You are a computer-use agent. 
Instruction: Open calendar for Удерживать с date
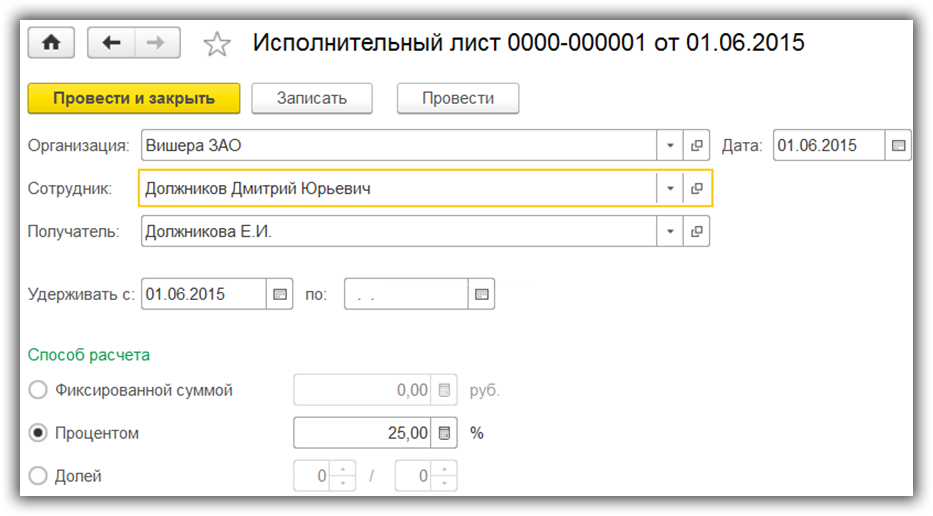click(280, 294)
